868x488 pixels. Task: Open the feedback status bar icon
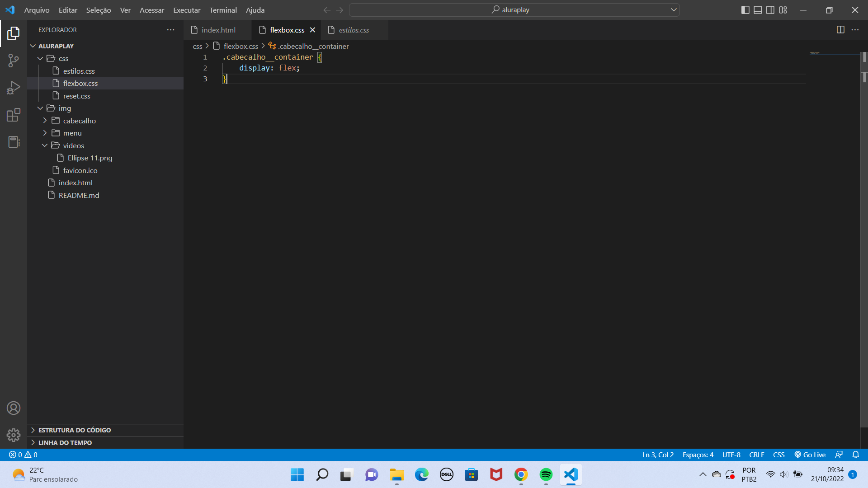[839, 455]
